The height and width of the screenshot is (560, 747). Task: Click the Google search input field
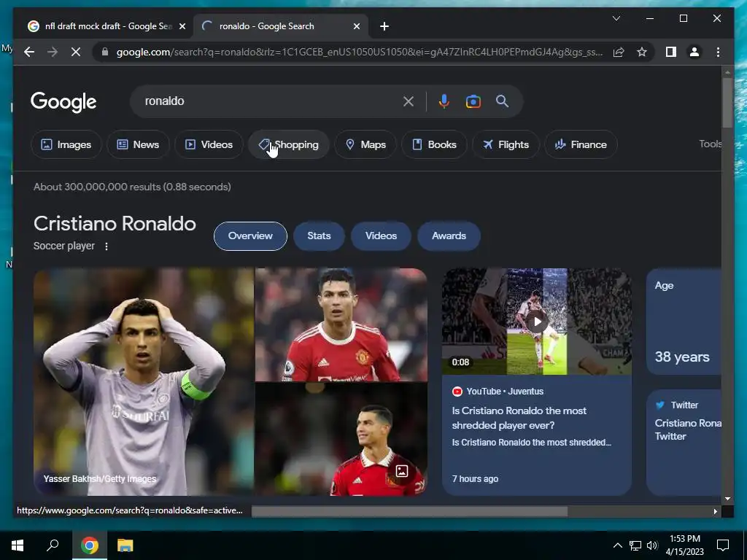tap(271, 101)
